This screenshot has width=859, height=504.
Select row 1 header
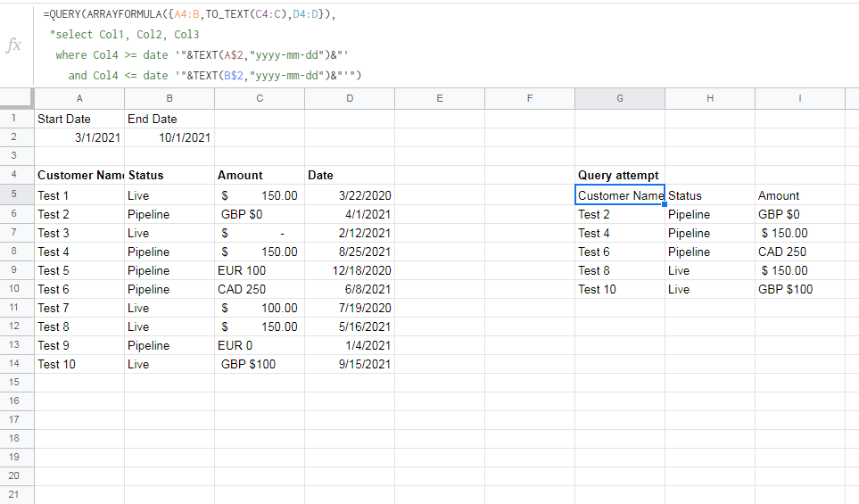[x=16, y=119]
